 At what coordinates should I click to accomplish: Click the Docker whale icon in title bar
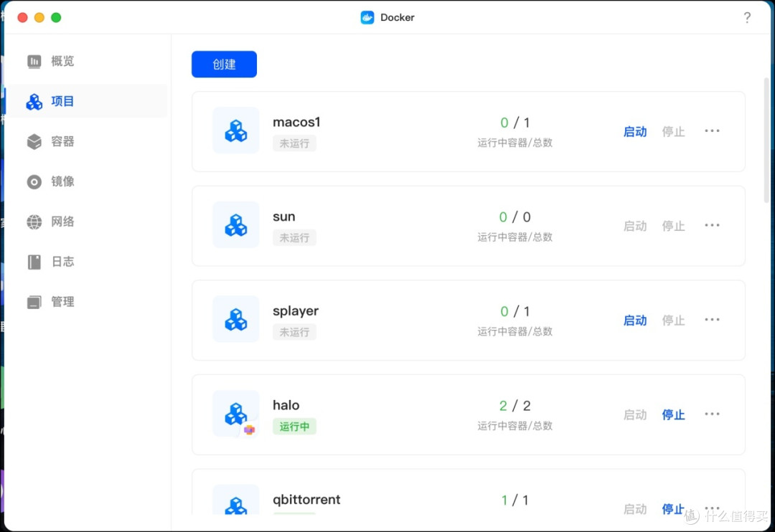pos(367,17)
